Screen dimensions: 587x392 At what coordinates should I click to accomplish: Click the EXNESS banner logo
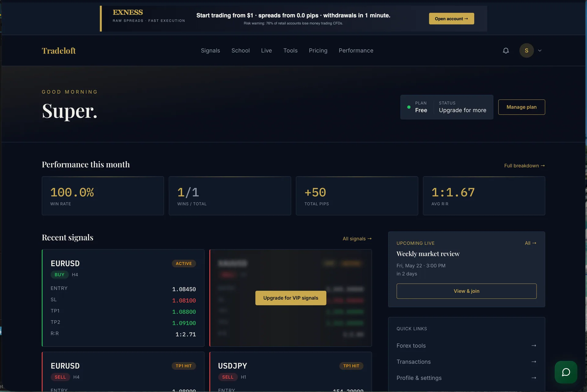(128, 12)
